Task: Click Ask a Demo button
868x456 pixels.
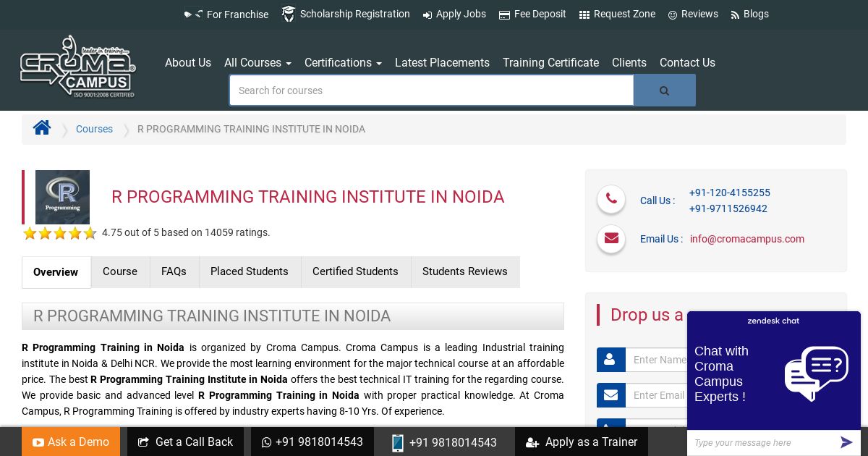Action: click(71, 442)
